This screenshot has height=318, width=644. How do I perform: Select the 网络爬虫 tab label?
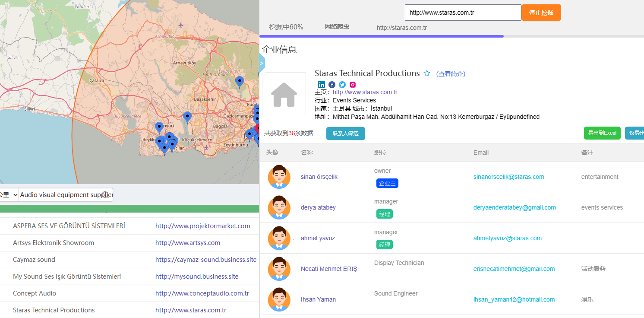pyautogui.click(x=337, y=27)
